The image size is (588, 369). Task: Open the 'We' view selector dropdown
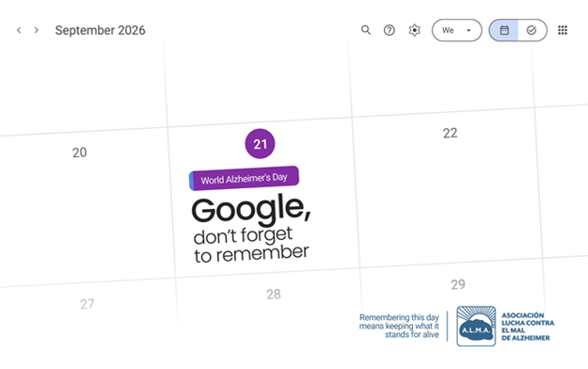[x=456, y=30]
